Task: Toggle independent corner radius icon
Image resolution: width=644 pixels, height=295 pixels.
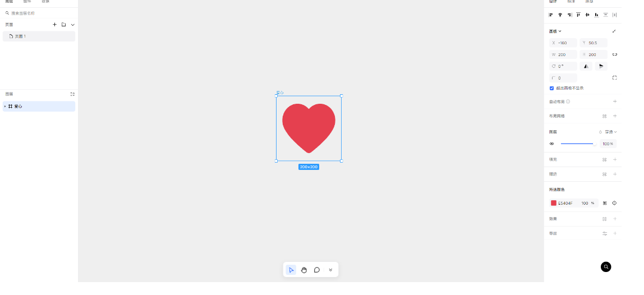Action: (x=614, y=77)
